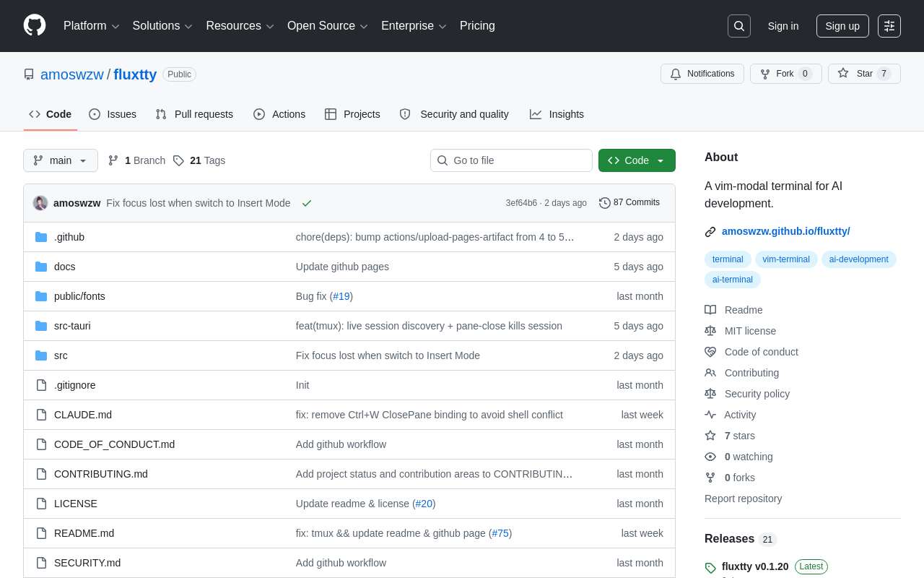Open the green Code dropdown
The width and height of the screenshot is (924, 578).
click(636, 160)
